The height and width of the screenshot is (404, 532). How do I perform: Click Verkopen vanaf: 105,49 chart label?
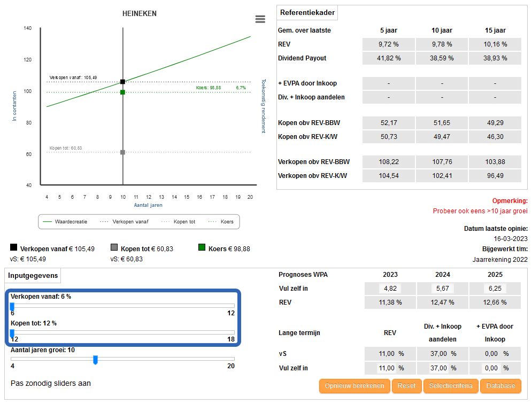pos(73,77)
